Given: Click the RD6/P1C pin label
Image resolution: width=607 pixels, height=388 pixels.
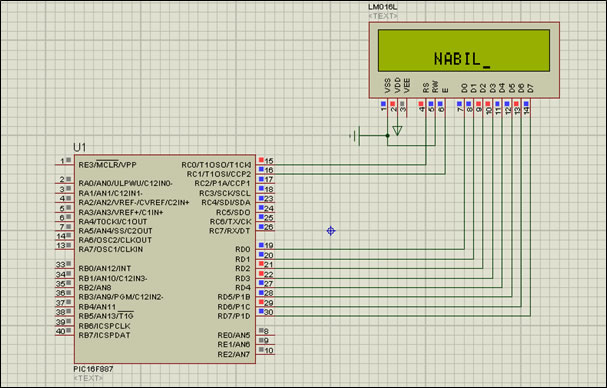Looking at the screenshot, I should (x=234, y=307).
